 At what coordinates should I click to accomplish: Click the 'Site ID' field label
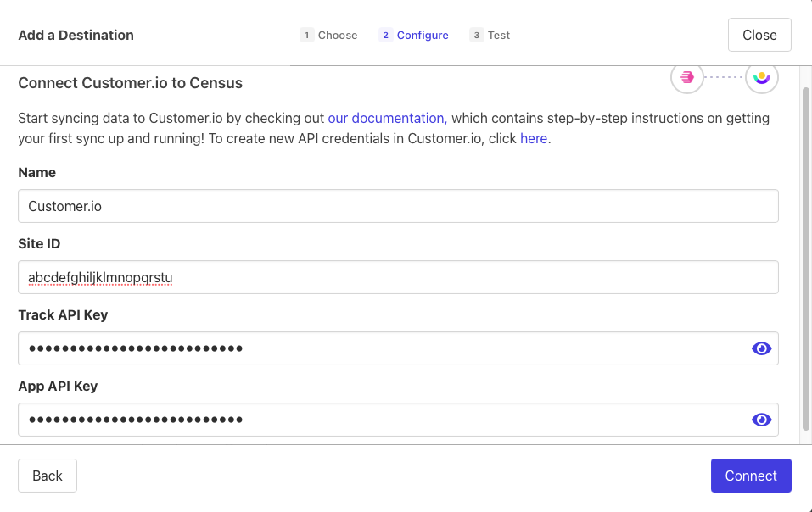coord(39,243)
